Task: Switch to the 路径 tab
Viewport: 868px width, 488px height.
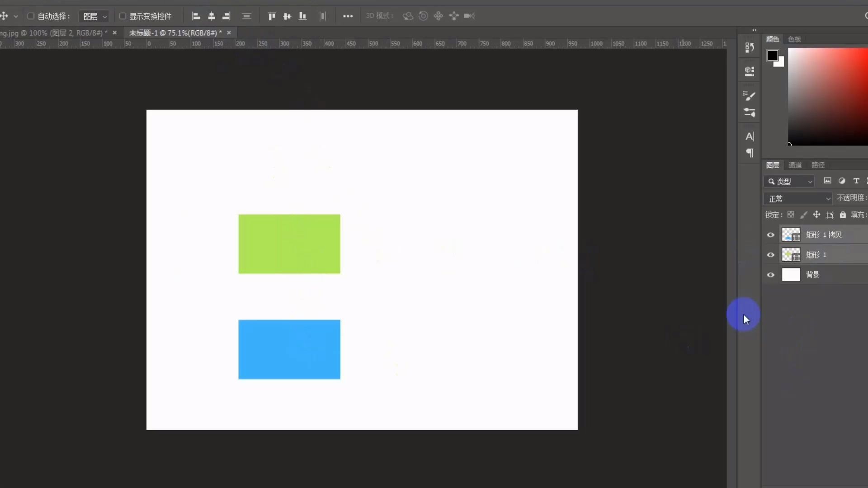Action: 817,164
